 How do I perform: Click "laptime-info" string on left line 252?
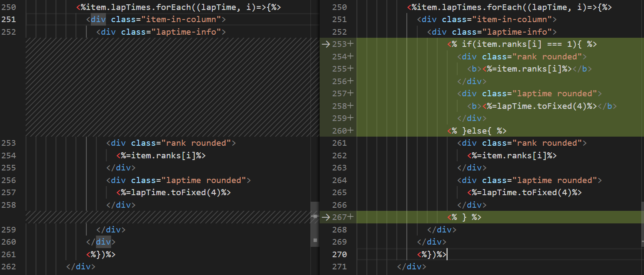pos(186,32)
